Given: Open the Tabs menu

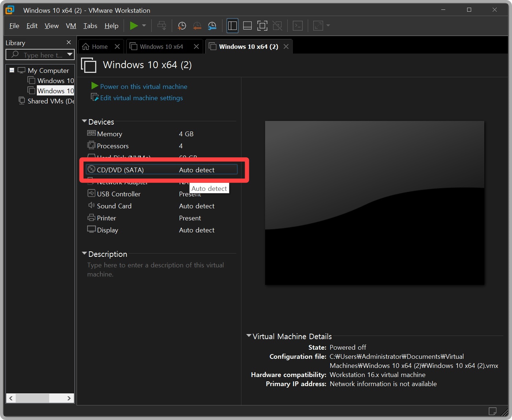Looking at the screenshot, I should point(90,25).
